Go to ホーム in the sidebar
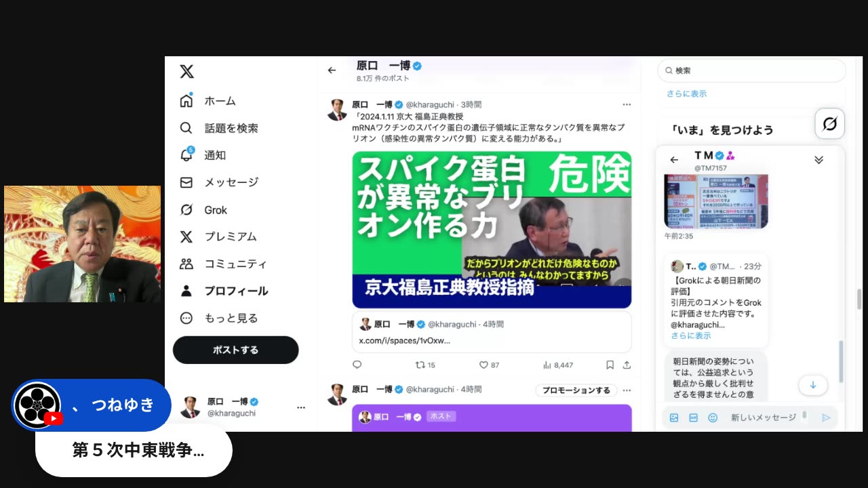The image size is (868, 488). click(208, 101)
